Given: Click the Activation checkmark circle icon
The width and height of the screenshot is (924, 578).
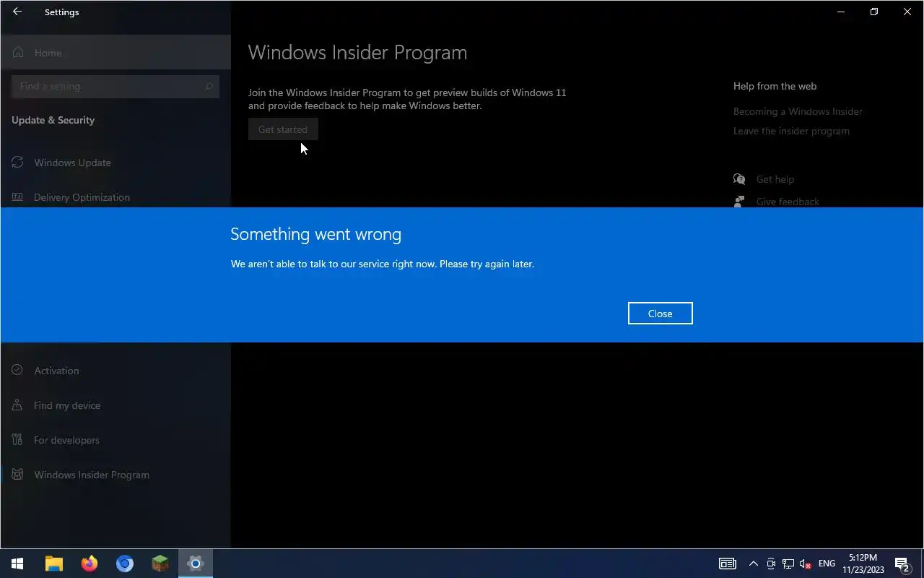Looking at the screenshot, I should pyautogui.click(x=17, y=371).
